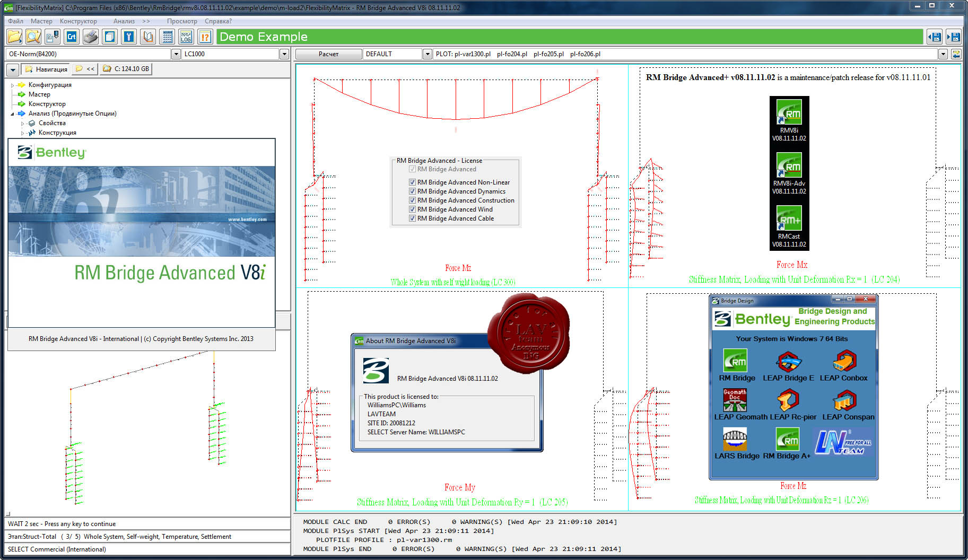Open the OE-Norm(B4200) dropdown arrow

click(176, 54)
